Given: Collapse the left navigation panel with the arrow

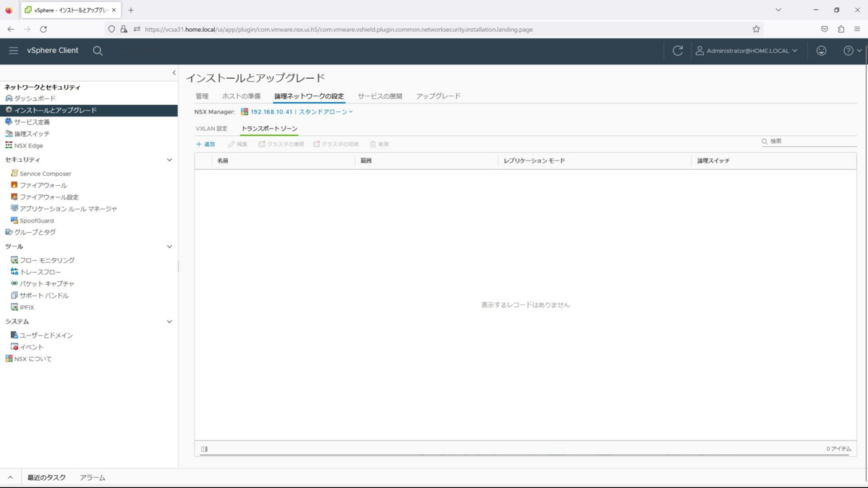Looking at the screenshot, I should point(174,73).
